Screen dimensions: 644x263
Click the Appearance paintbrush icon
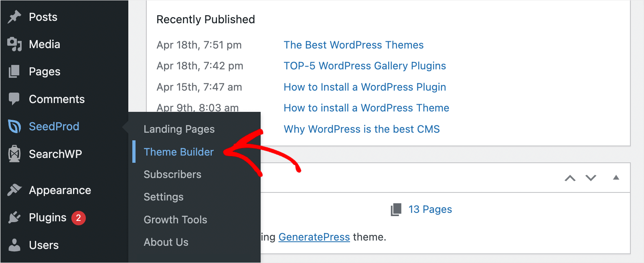coord(14,190)
